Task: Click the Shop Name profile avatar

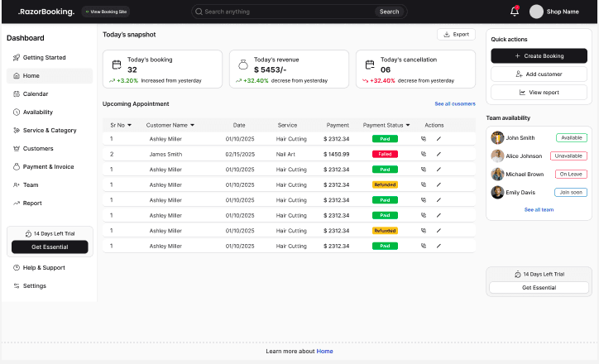Action: coord(536,12)
